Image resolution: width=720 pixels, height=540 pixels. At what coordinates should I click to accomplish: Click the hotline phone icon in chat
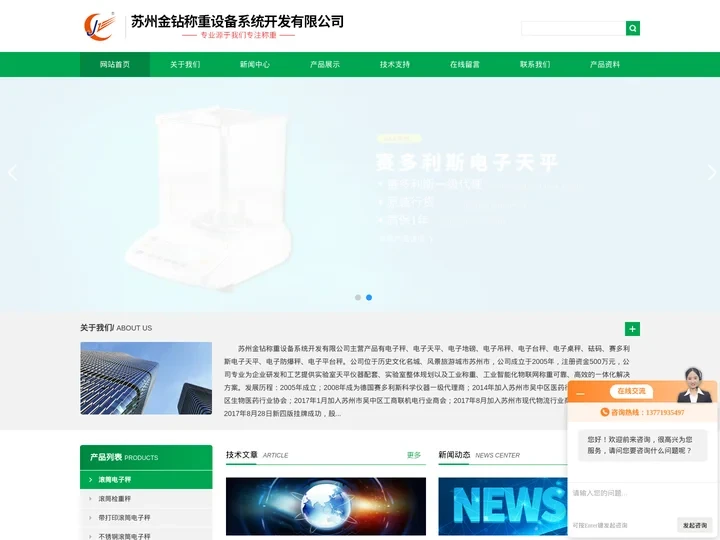tap(605, 412)
